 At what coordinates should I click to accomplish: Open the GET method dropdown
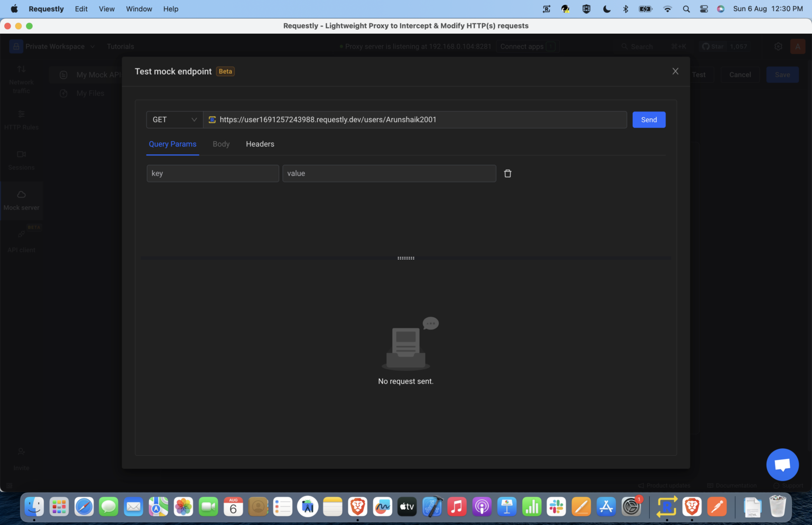[174, 119]
